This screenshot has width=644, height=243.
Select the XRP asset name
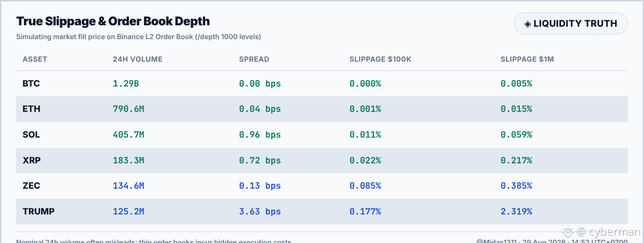31,160
